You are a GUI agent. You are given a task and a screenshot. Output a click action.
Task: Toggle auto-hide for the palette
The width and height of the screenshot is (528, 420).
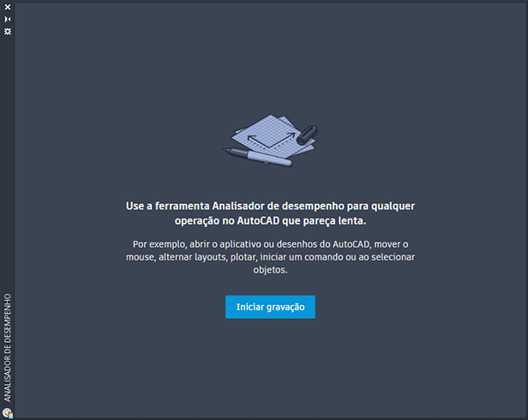tap(8, 19)
